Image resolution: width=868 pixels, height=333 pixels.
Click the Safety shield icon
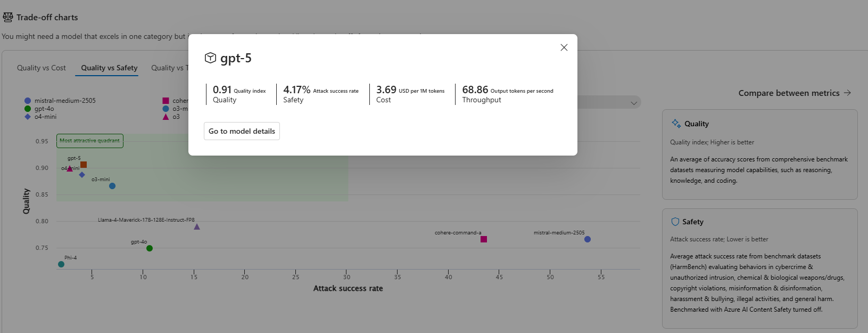click(675, 222)
